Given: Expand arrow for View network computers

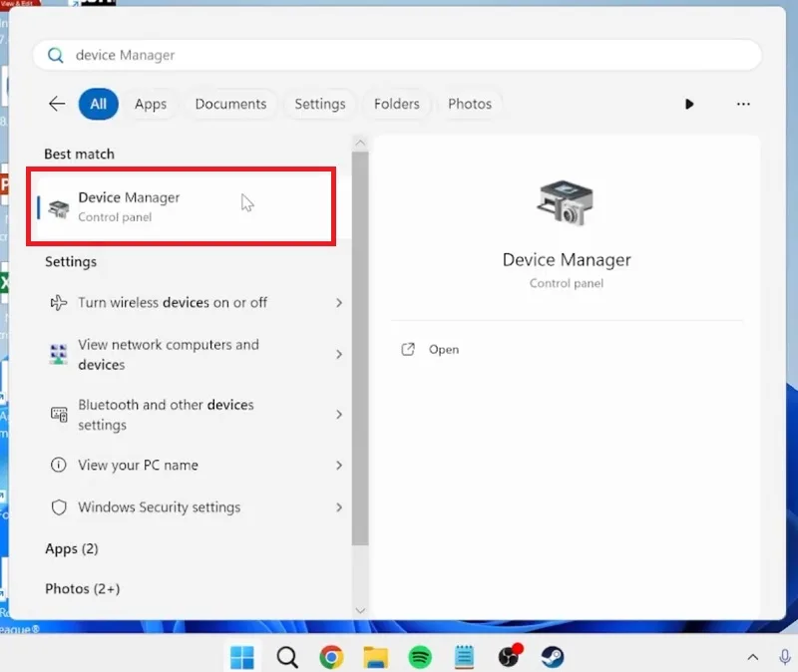Looking at the screenshot, I should coord(339,355).
